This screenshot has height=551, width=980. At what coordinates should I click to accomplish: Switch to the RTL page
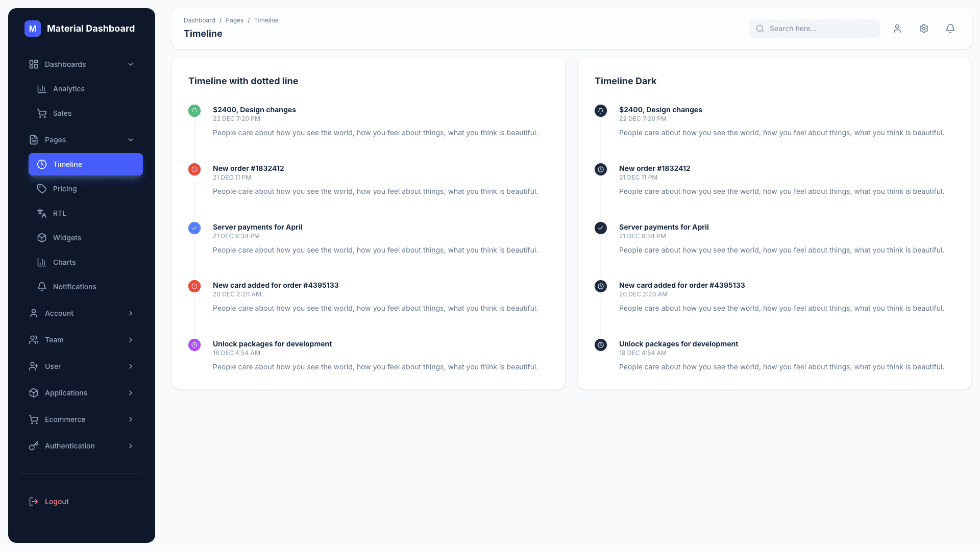click(x=59, y=213)
